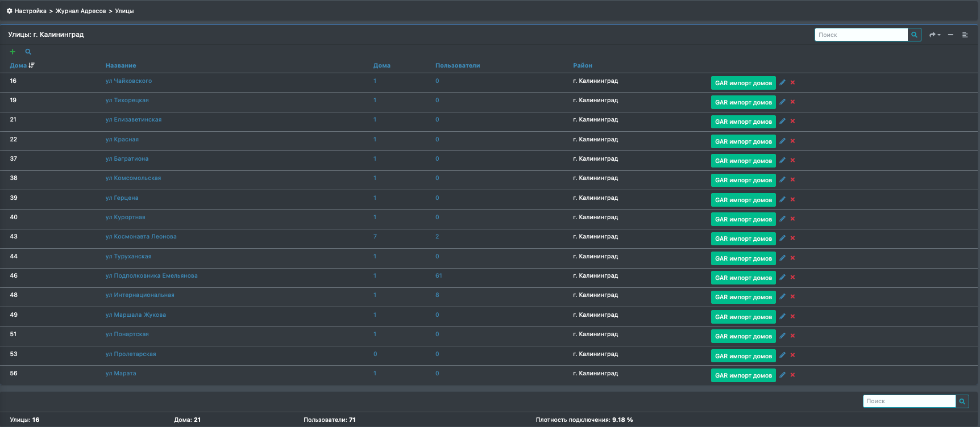Click users count 61 for Емельянова
Screen dimensions: 980x427
click(x=439, y=275)
